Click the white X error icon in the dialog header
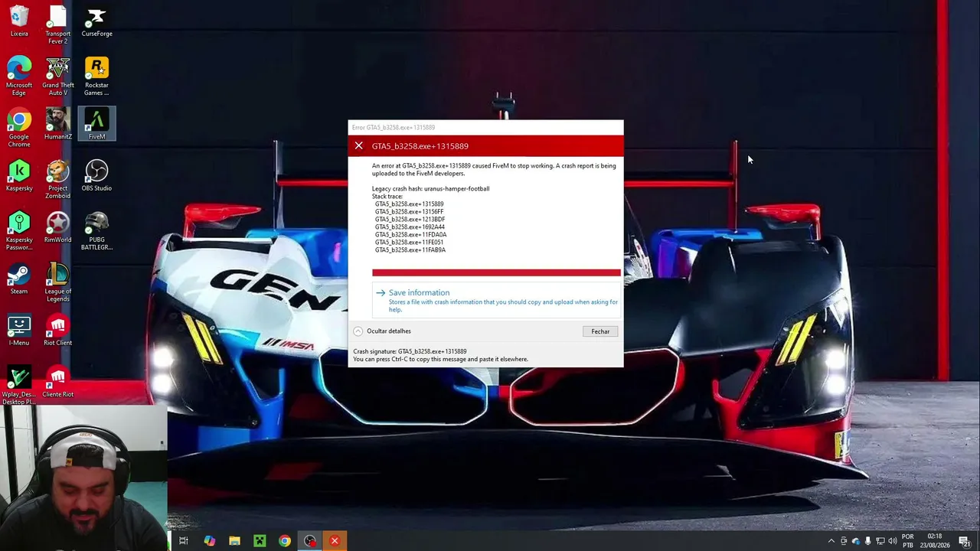The height and width of the screenshot is (551, 980). [x=358, y=145]
